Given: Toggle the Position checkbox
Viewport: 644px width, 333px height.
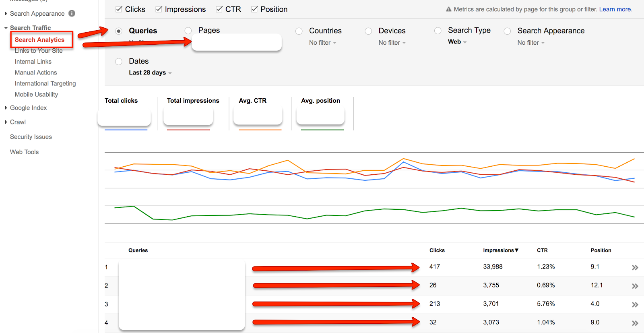Looking at the screenshot, I should click(x=254, y=9).
